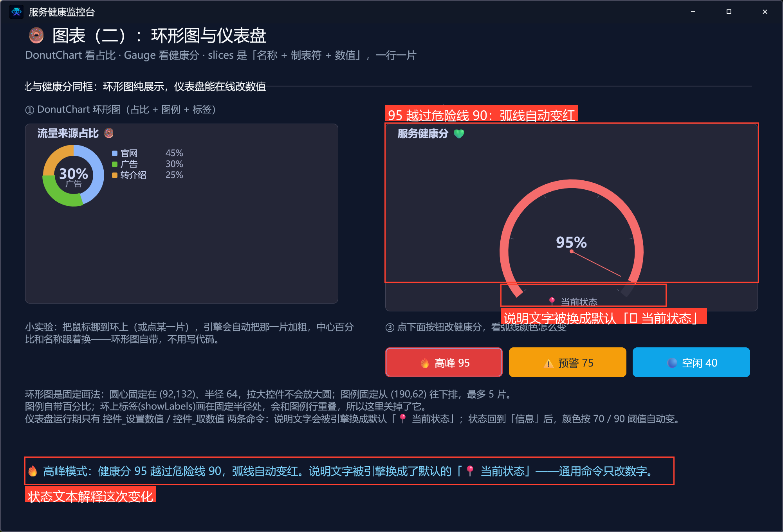Click the 预警 75 button
783x532 pixels.
(568, 362)
